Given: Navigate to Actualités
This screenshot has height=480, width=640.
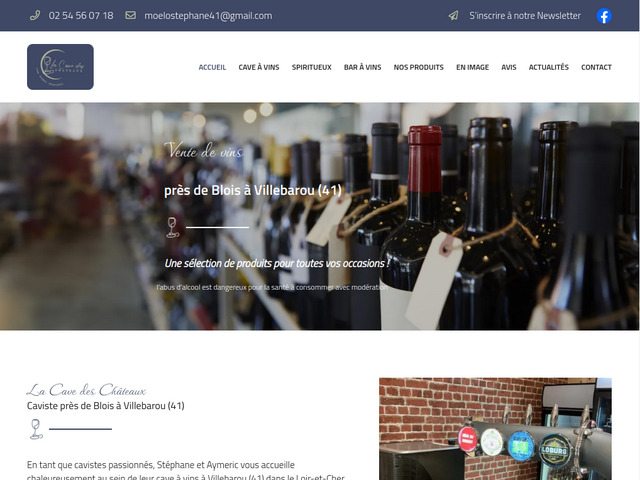Looking at the screenshot, I should [x=549, y=67].
